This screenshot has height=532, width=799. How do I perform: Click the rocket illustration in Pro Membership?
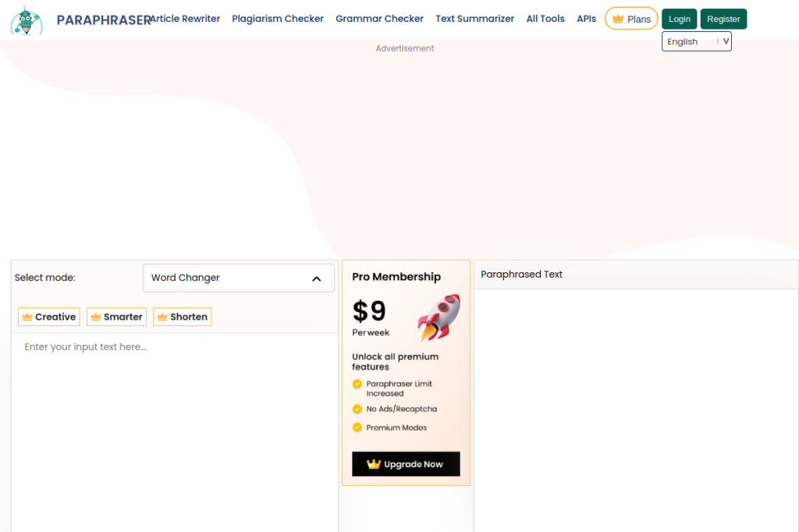pos(439,317)
